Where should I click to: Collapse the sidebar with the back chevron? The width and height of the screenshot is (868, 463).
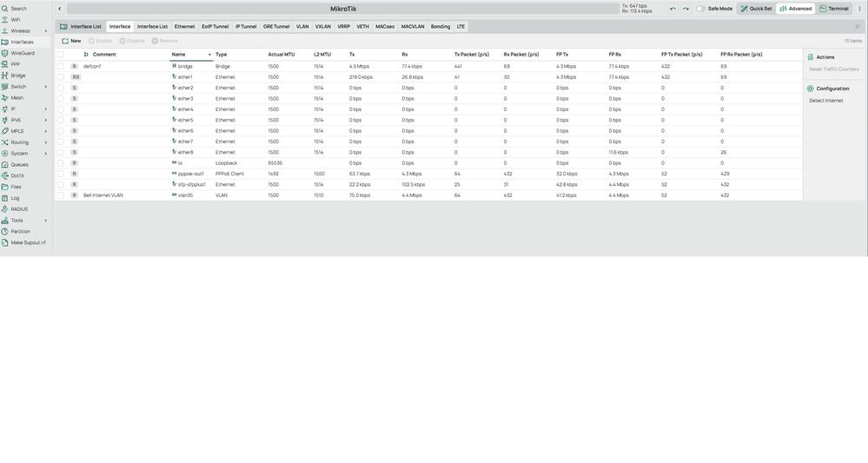[x=60, y=9]
